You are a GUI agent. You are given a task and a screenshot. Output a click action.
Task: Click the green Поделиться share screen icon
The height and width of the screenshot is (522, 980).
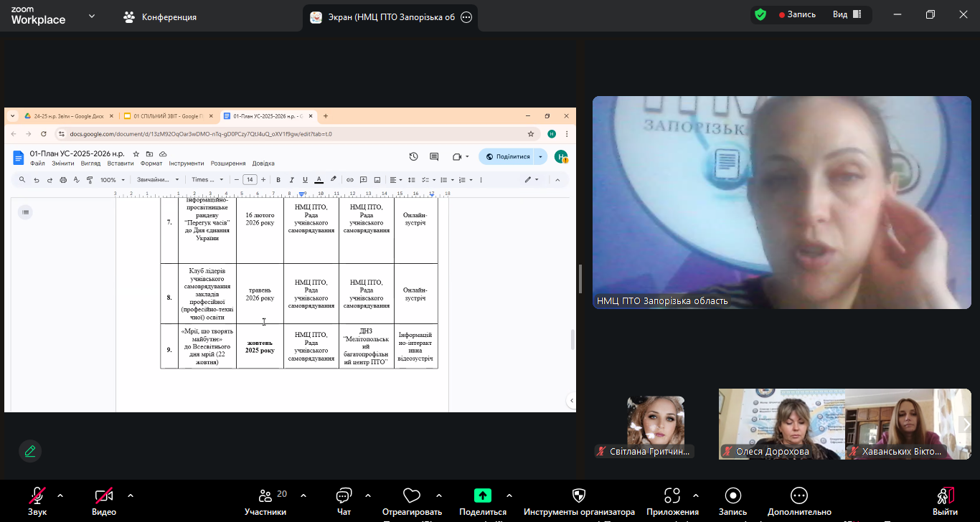tap(483, 495)
